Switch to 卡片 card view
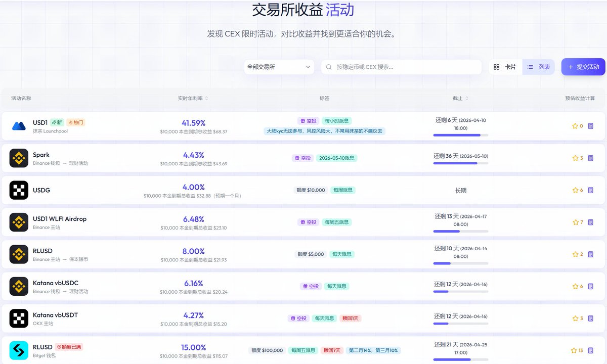Image resolution: width=607 pixels, height=364 pixels. point(505,67)
